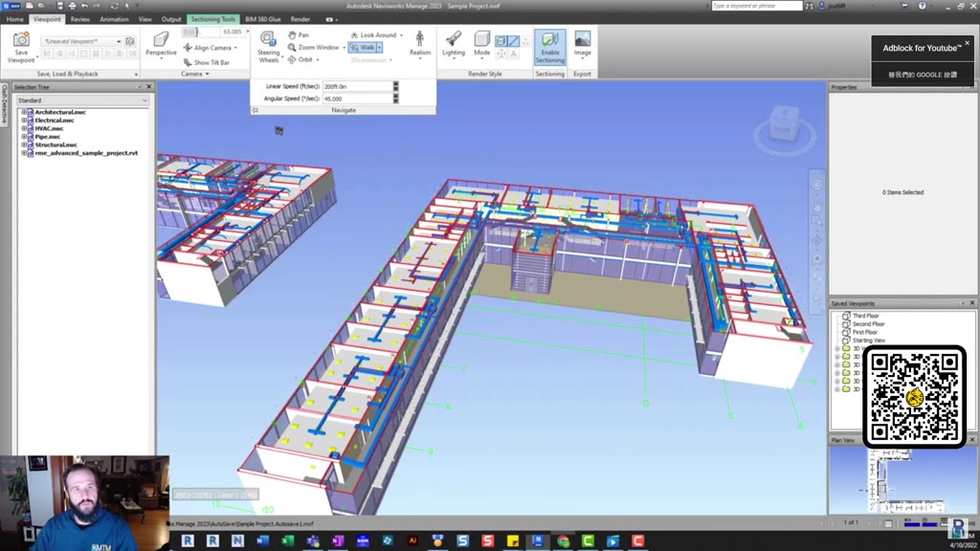The height and width of the screenshot is (551, 980).
Task: Open the Review ribbon tab
Action: tap(80, 18)
